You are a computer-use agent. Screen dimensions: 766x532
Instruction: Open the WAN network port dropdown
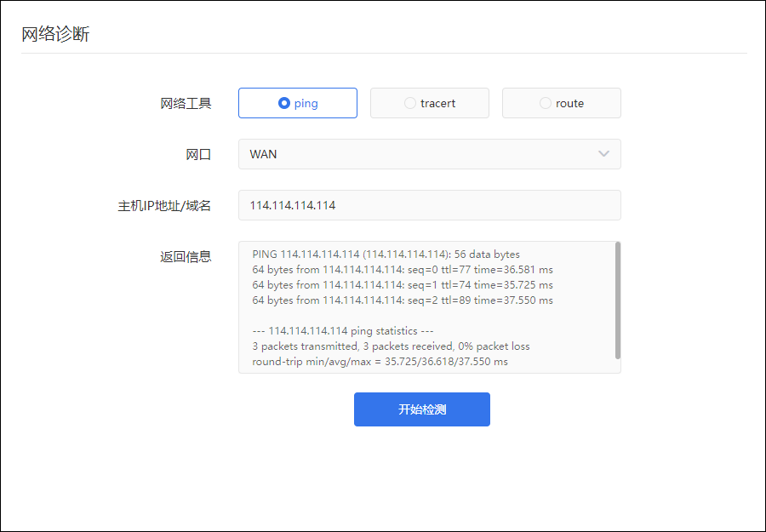430,154
